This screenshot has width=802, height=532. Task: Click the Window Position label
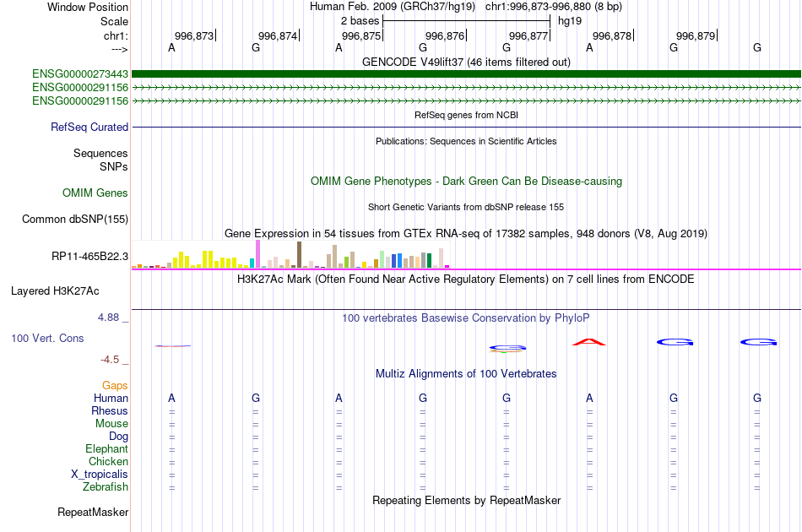pos(88,7)
